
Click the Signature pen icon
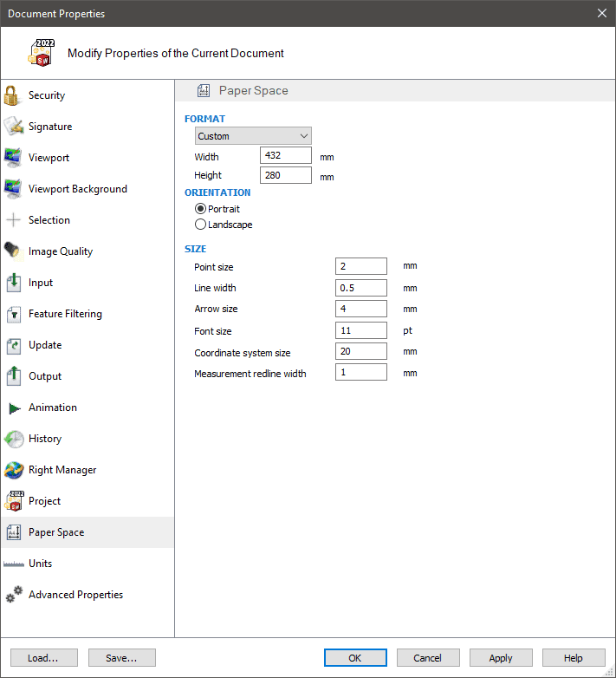point(13,127)
